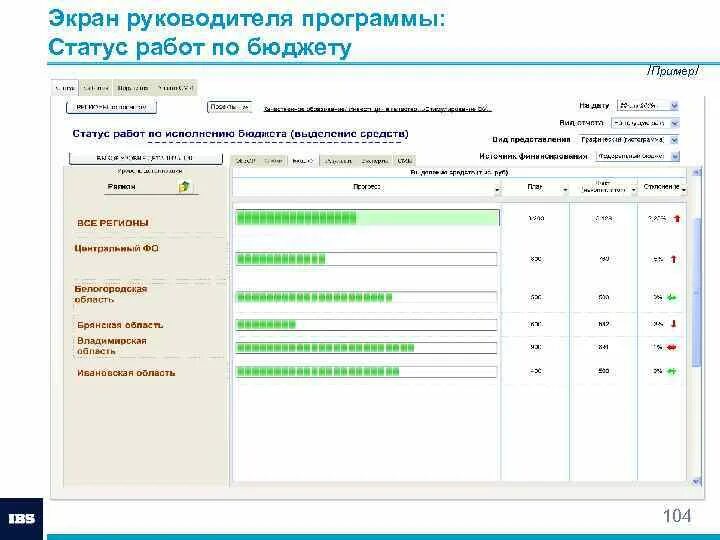720x540 pixels.
Task: Click progress bar for Центральный ФО
Action: click(x=366, y=259)
